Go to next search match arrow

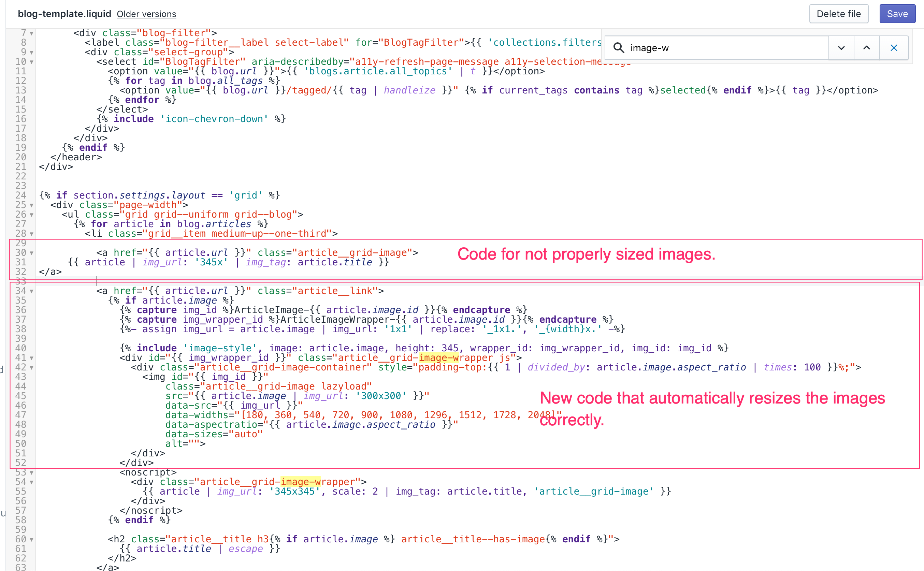pyautogui.click(x=841, y=48)
